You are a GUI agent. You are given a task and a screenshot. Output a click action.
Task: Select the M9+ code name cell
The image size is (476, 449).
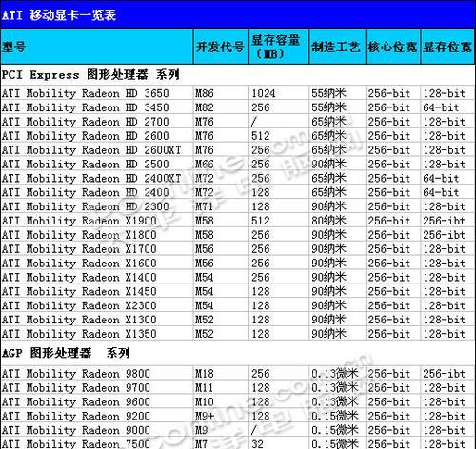click(x=221, y=416)
